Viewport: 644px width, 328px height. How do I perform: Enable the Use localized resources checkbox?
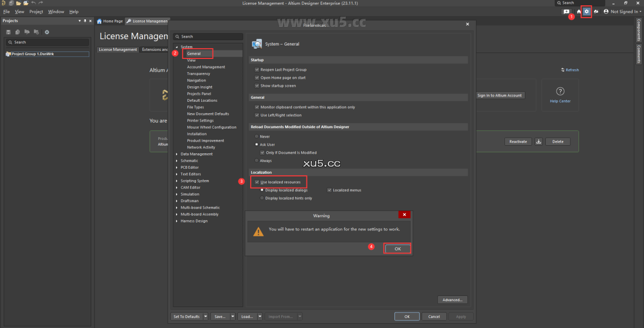click(x=257, y=182)
